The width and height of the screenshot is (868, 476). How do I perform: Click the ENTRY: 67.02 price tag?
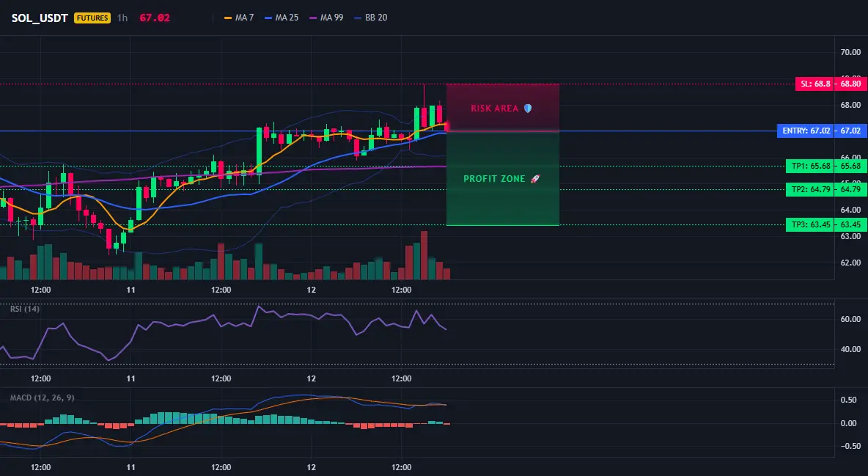coord(806,131)
